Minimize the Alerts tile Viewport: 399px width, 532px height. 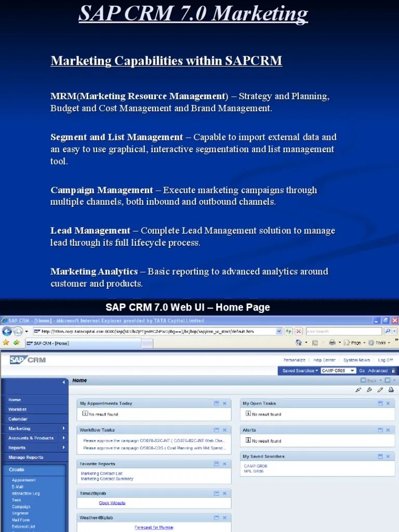(x=380, y=430)
